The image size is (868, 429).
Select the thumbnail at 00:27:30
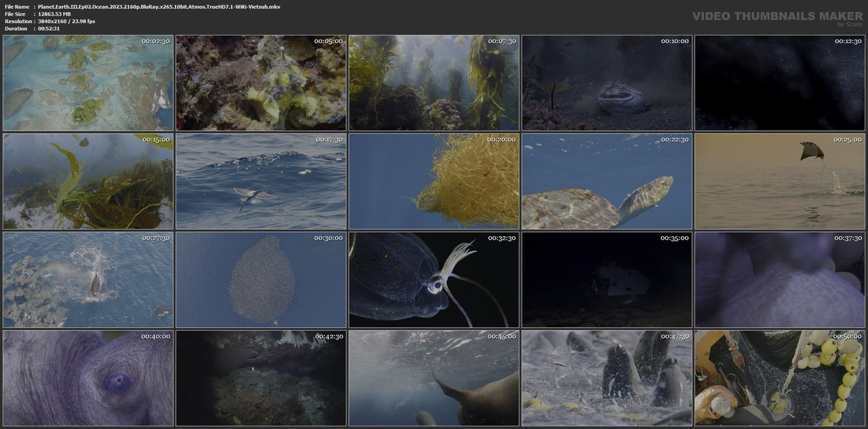pos(88,280)
